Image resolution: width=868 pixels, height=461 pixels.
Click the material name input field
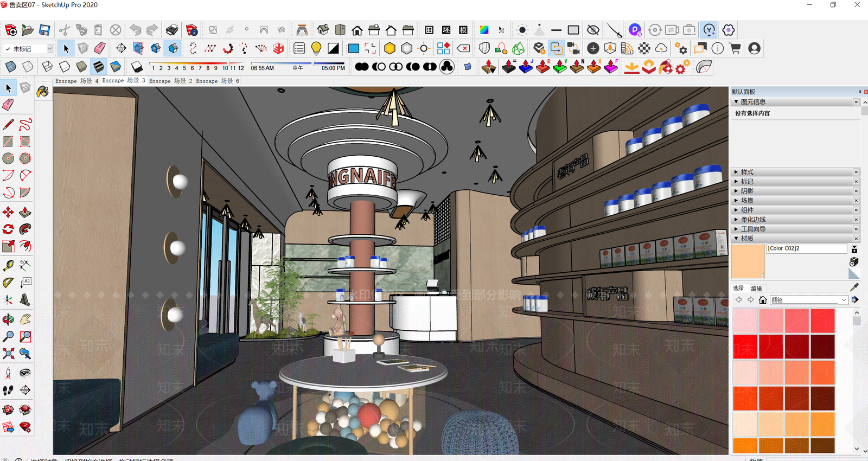click(x=807, y=248)
